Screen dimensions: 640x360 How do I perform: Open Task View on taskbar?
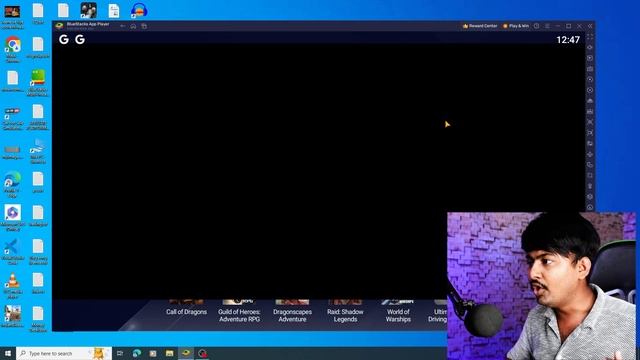point(120,353)
